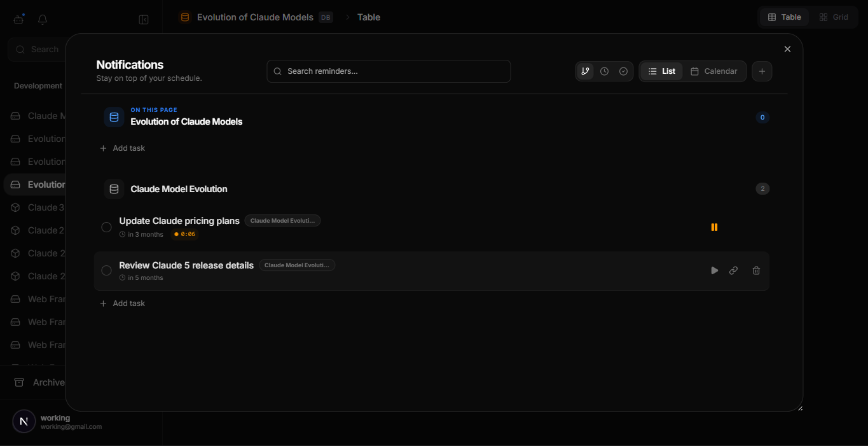The height and width of the screenshot is (446, 868).
Task: Start the timer for Review Claude 5 release details
Action: (x=714, y=270)
